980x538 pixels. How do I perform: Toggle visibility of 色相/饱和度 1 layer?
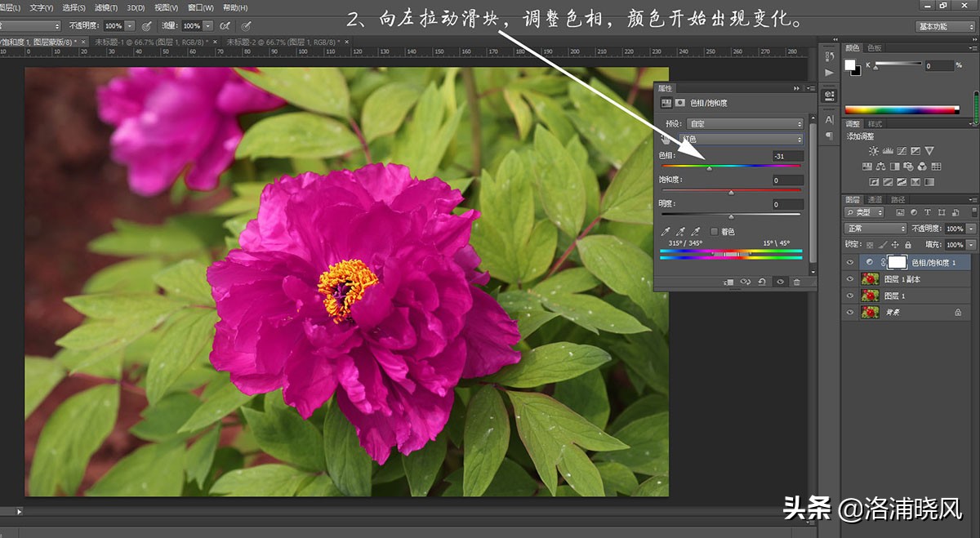point(850,262)
